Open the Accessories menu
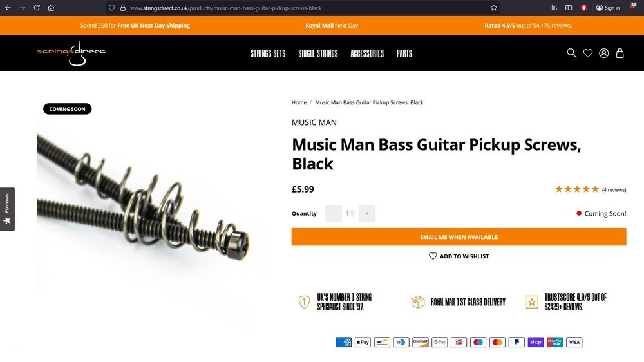This screenshot has width=644, height=362. point(367,53)
